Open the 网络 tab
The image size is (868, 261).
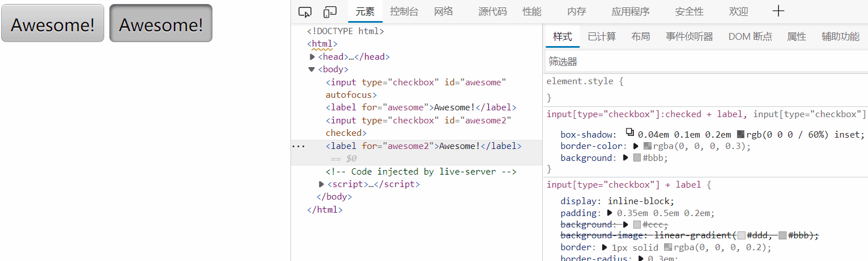444,11
